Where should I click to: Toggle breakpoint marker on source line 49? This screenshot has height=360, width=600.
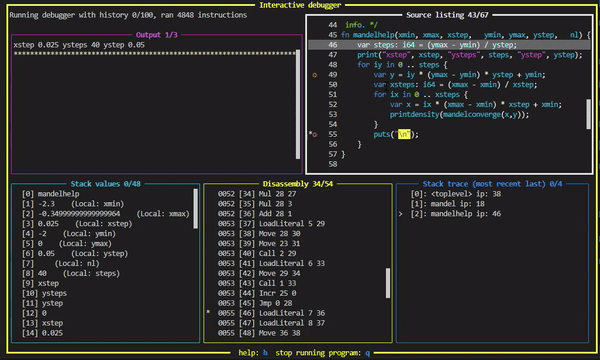tap(315, 75)
